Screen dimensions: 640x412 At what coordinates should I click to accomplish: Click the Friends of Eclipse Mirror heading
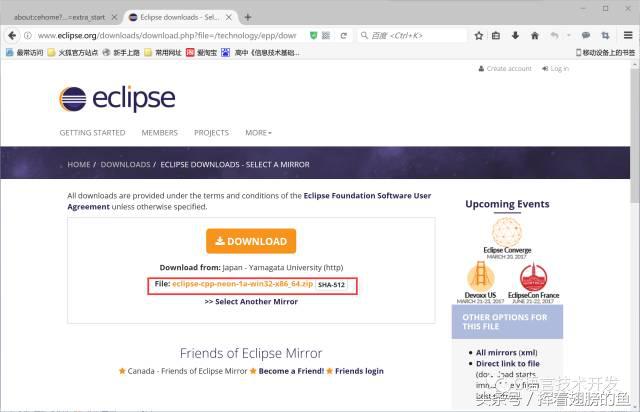coord(251,353)
